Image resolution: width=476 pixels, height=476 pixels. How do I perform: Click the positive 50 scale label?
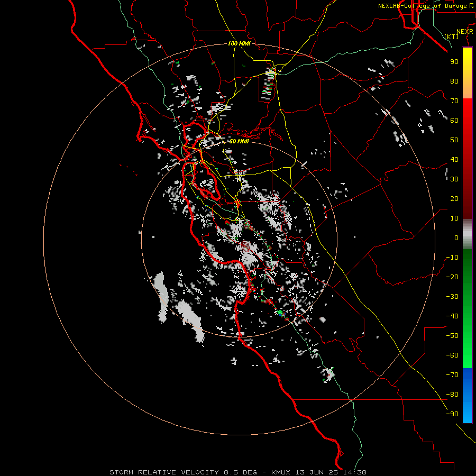[x=454, y=140]
